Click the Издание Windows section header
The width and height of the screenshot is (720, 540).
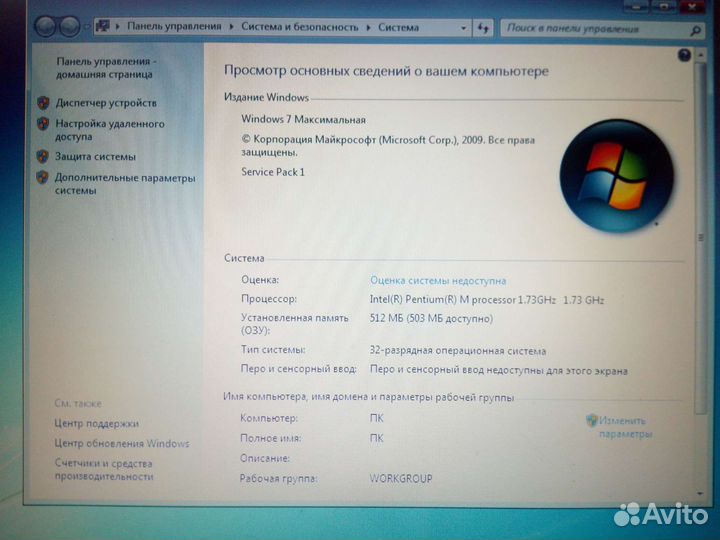(266, 97)
